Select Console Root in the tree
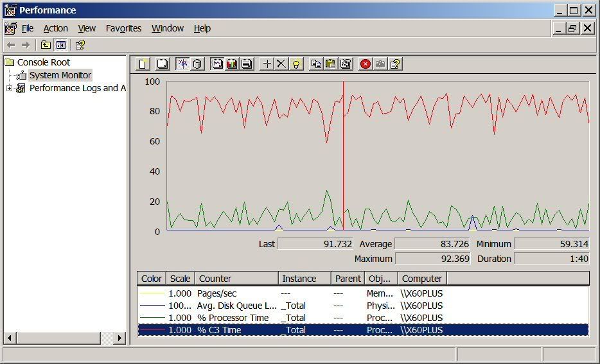Image resolution: width=600 pixels, height=364 pixels. click(x=44, y=62)
